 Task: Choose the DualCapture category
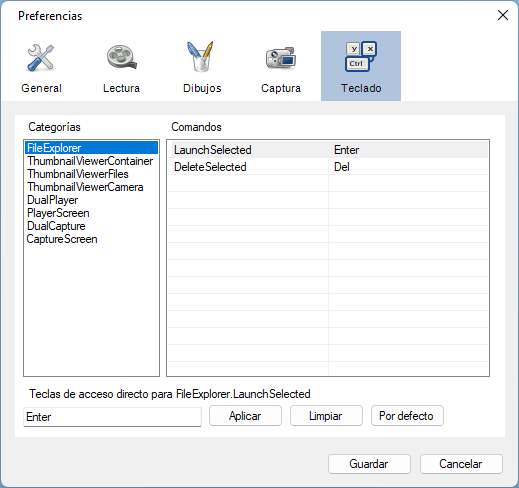click(56, 226)
